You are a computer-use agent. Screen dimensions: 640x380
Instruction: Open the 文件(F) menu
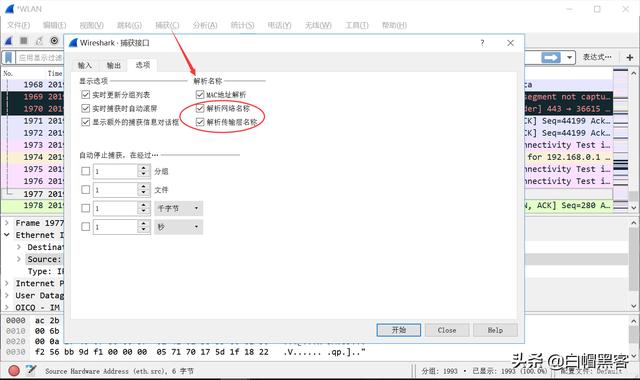[18, 25]
